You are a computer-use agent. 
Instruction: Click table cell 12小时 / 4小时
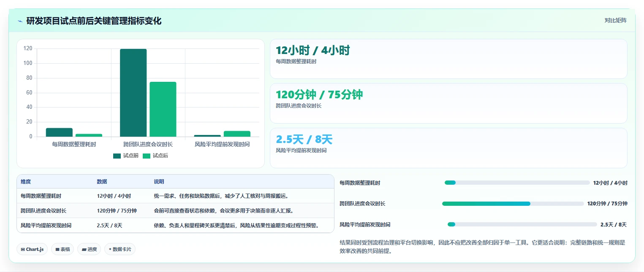[x=114, y=196]
